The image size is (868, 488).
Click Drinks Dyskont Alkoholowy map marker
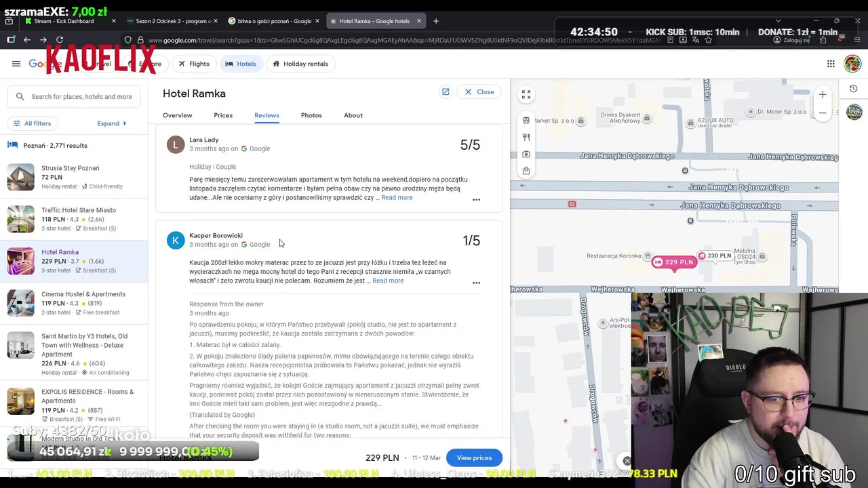pos(647,118)
